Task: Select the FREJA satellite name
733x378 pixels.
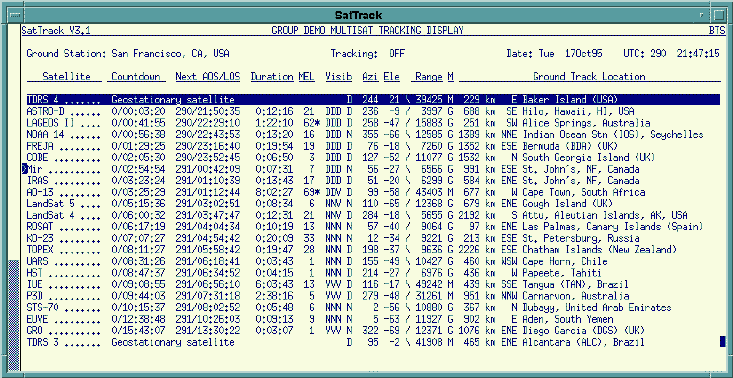Action: point(41,146)
